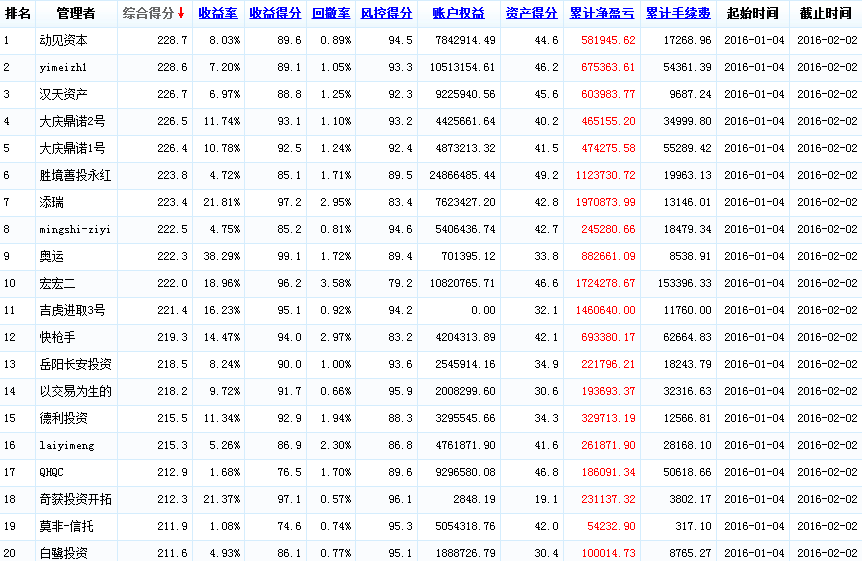Click drawdown cell 3.58%
Image resolution: width=862 pixels, height=561 pixels.
[x=335, y=283]
